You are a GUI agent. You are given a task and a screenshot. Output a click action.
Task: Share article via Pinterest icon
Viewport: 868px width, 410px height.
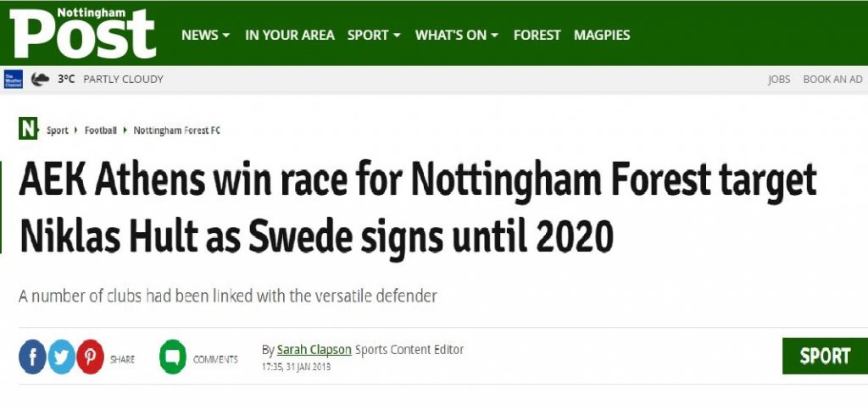(90, 357)
